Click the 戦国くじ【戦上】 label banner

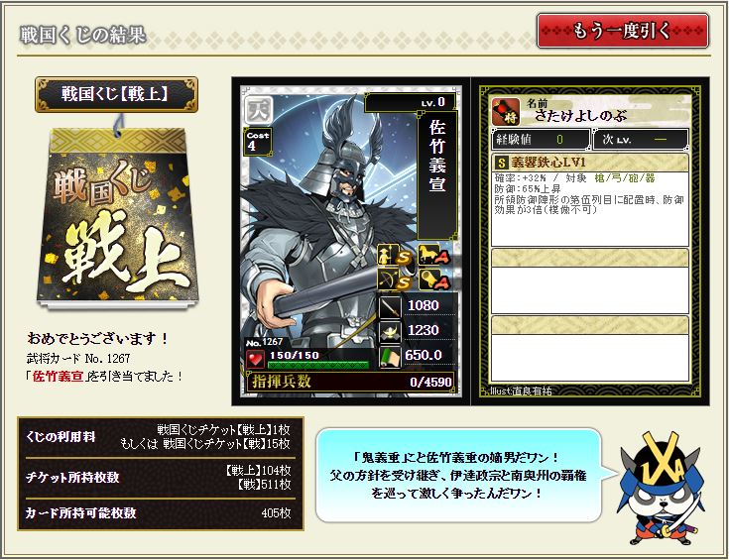pos(116,94)
